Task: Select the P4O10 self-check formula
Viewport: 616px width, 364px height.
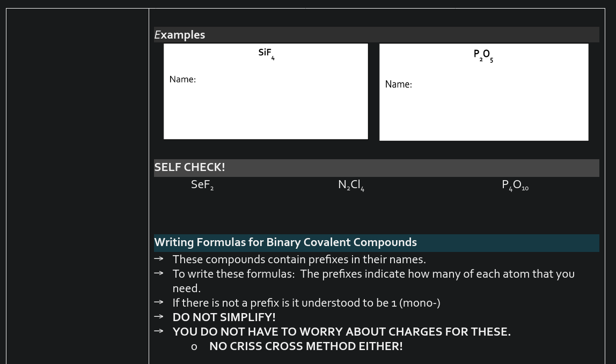Action: (x=515, y=185)
